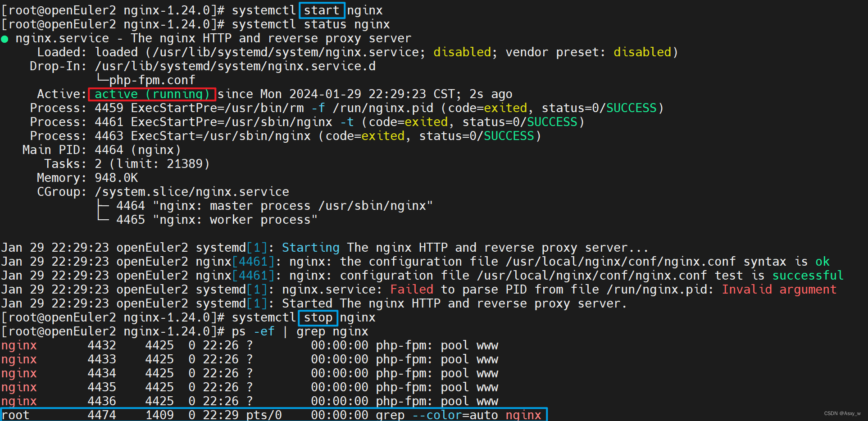This screenshot has height=421, width=868.
Task: Click the root grep --color=auto nginx row
Action: point(274,415)
